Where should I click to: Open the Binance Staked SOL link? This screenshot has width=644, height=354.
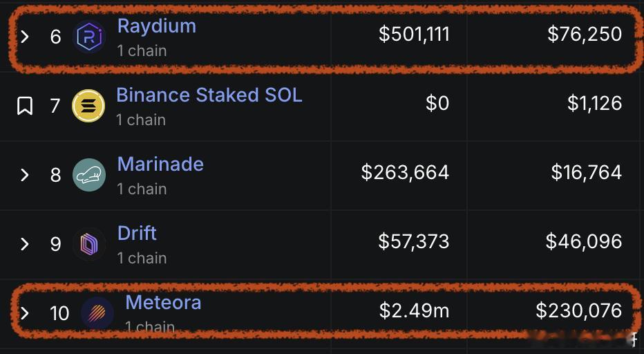click(209, 95)
